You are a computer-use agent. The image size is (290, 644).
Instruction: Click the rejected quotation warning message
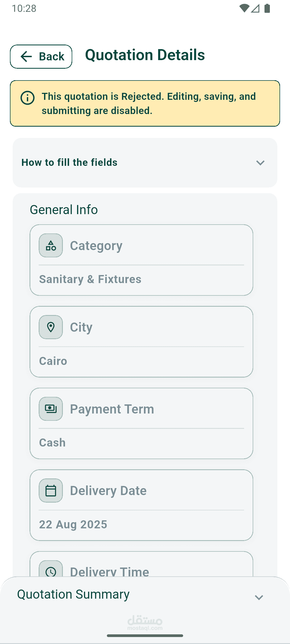(148, 104)
